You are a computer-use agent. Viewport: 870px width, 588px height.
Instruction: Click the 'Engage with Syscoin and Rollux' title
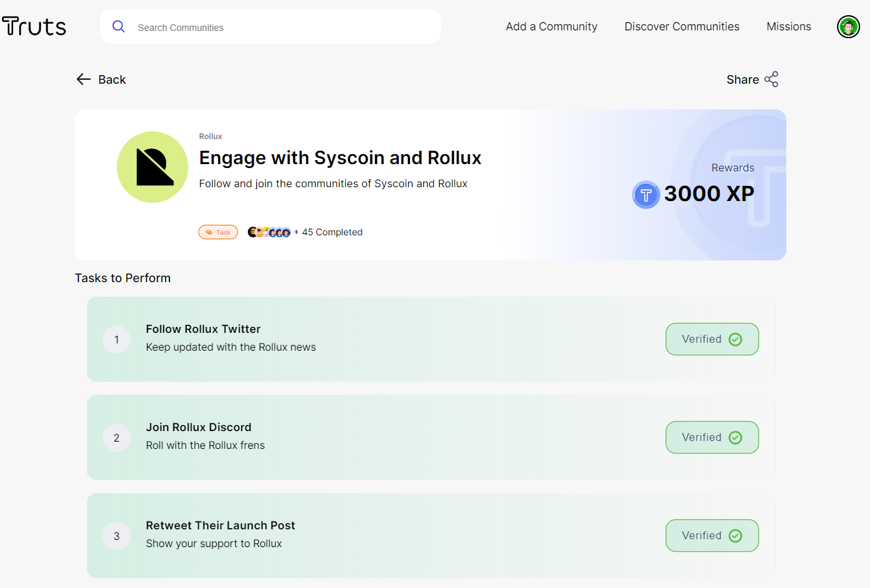point(340,158)
